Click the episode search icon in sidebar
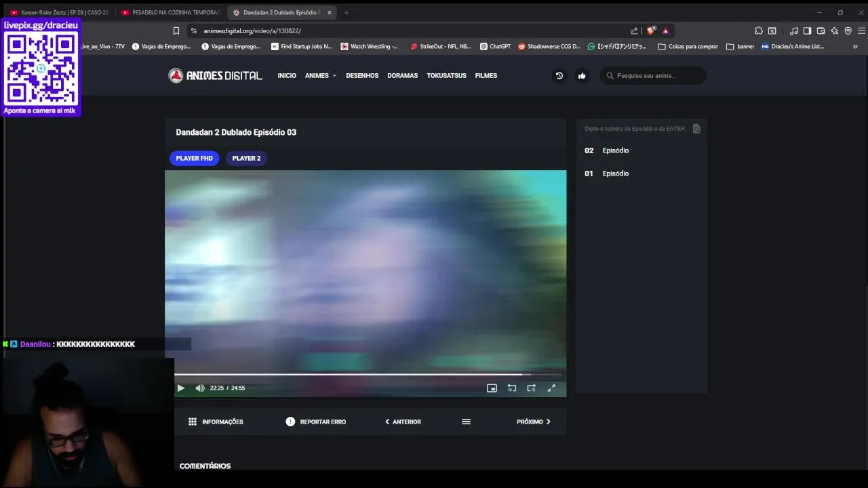This screenshot has width=868, height=488. coord(696,129)
